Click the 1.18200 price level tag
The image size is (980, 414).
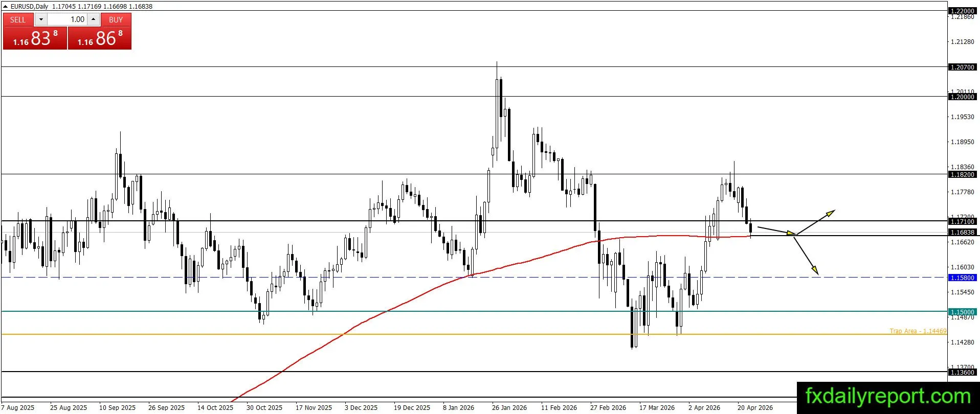(x=962, y=174)
